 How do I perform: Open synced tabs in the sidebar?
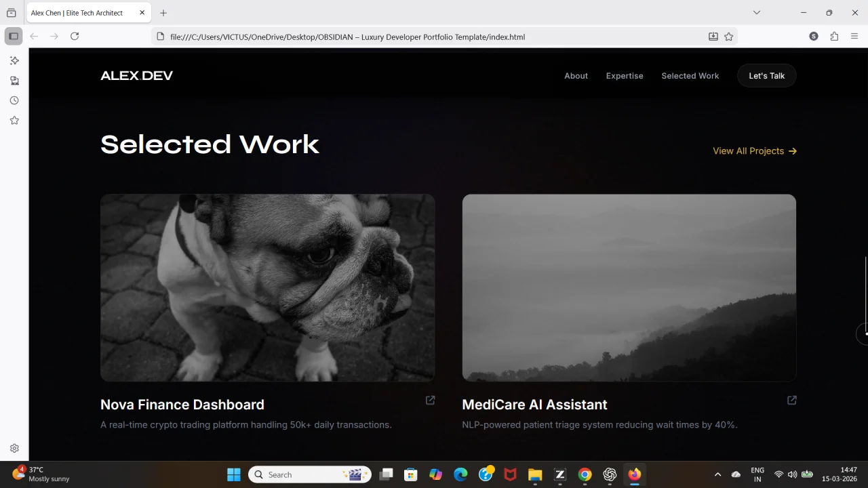coord(14,81)
